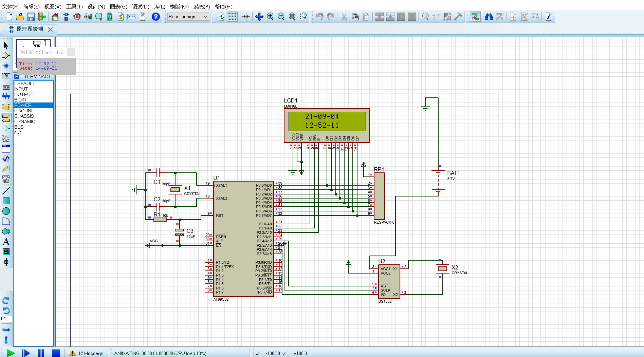Select the Terminals Mode tool
The width and height of the screenshot is (644, 357).
6,118
